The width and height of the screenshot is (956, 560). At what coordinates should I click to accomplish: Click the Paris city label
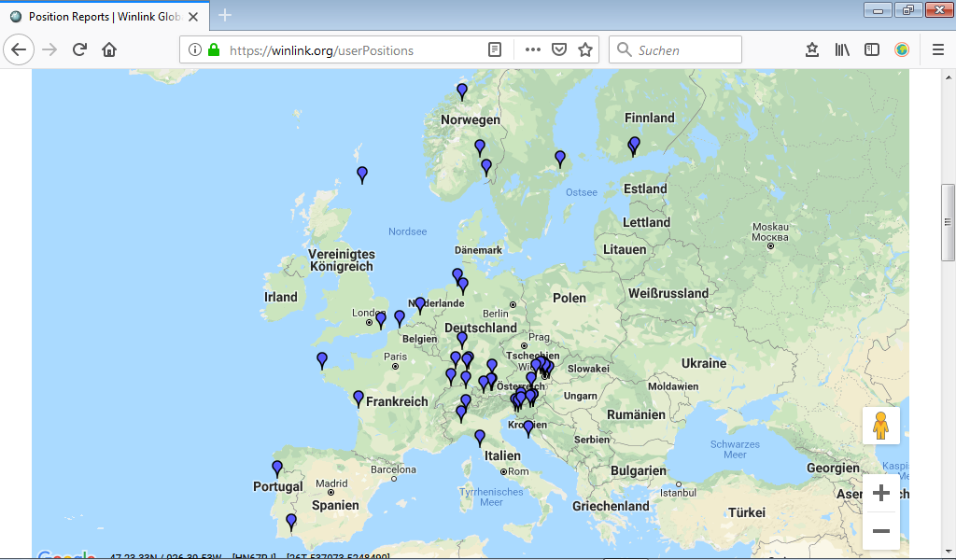click(x=395, y=357)
